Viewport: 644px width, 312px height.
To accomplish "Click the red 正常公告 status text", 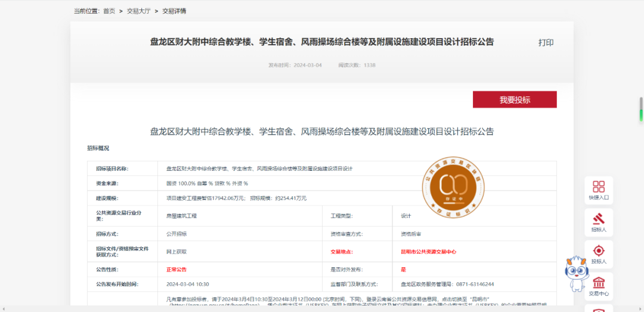I will [177, 269].
